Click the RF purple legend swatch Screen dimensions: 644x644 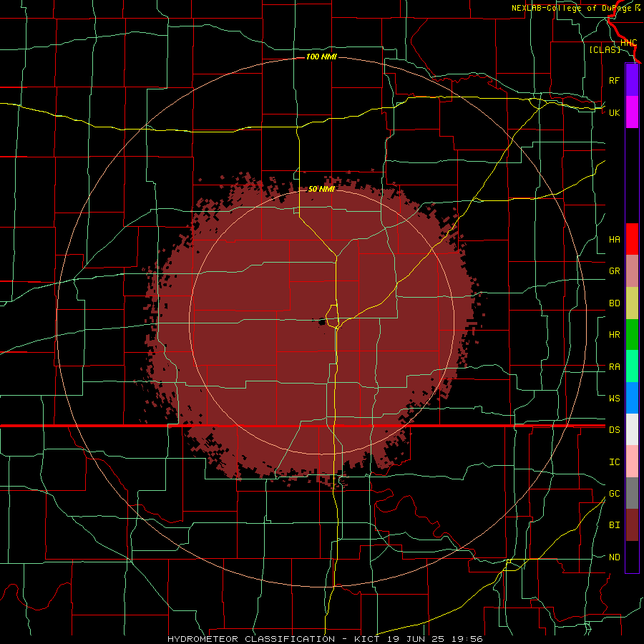(x=632, y=80)
